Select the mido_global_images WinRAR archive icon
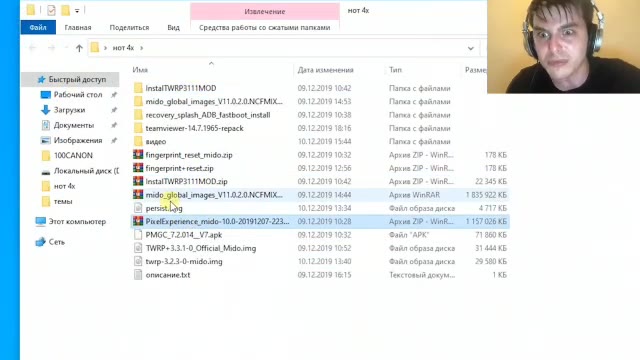The width and height of the screenshot is (640, 360). point(138,195)
